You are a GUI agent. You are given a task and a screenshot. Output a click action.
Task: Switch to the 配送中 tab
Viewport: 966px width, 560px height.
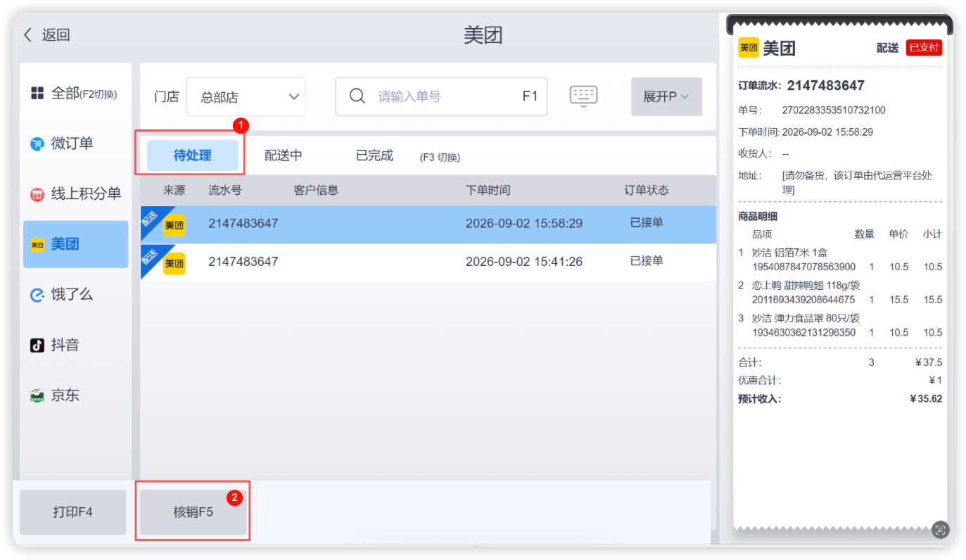click(x=284, y=155)
